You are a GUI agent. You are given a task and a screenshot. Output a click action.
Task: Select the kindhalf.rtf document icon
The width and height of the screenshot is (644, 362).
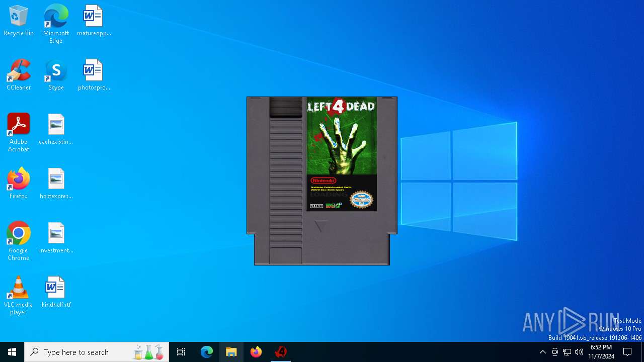(x=56, y=293)
